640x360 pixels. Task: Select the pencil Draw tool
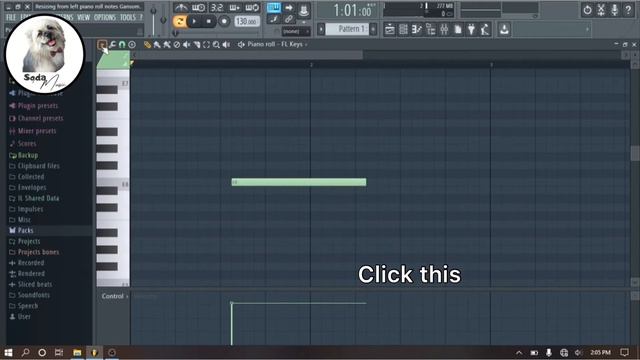pyautogui.click(x=147, y=44)
